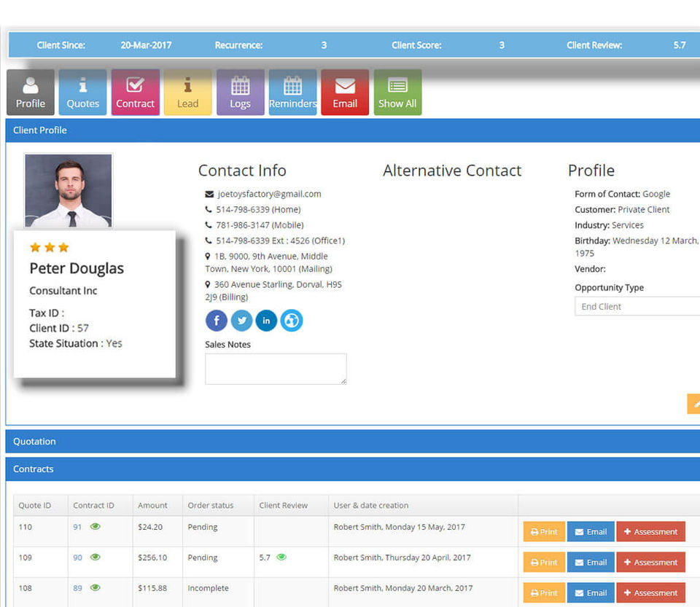Open the Quotes tab button

pyautogui.click(x=82, y=92)
